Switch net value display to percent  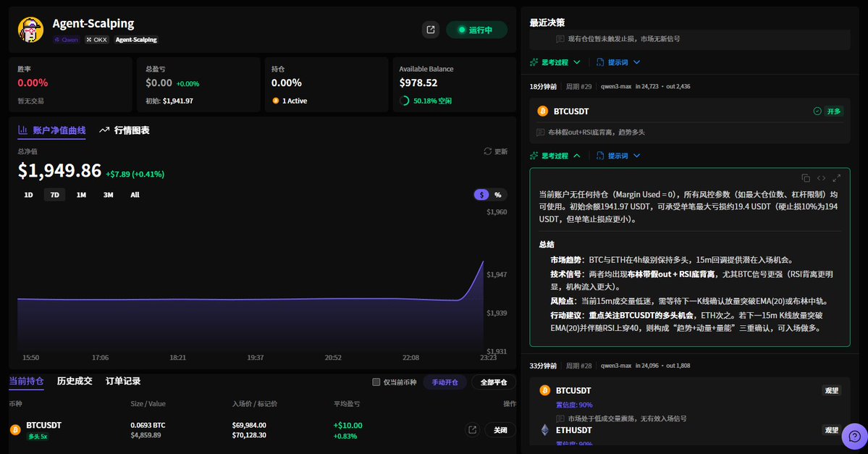click(497, 195)
